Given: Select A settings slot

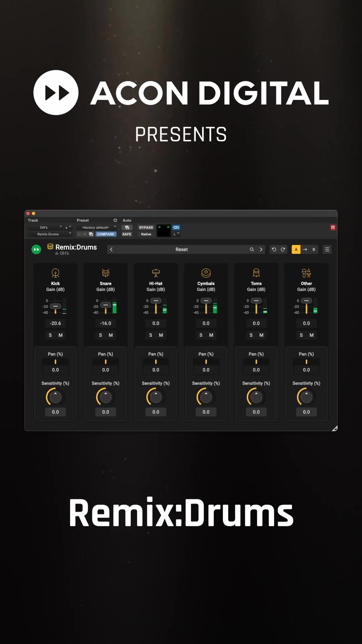Looking at the screenshot, I should point(296,249).
